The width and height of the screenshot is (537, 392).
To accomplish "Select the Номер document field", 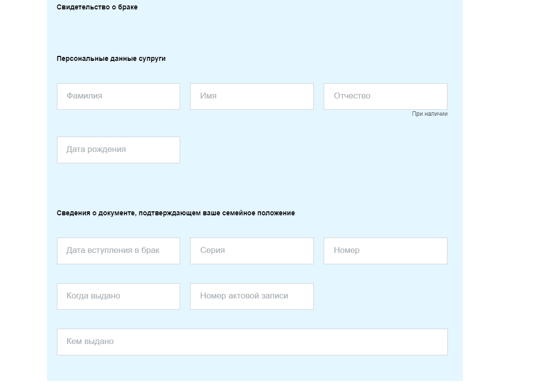I will click(x=385, y=251).
